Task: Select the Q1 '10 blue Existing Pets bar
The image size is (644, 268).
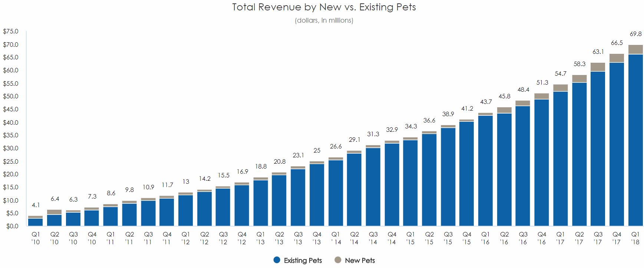Action: coord(35,222)
